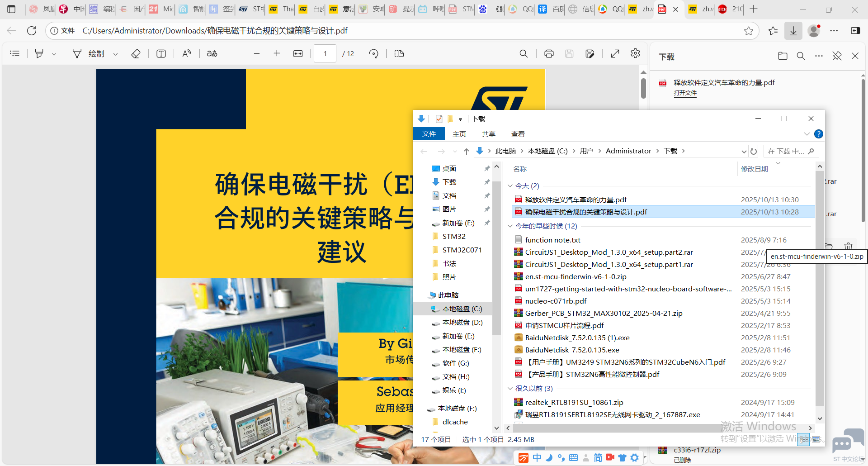
Task: Open translate options in the PDF toolbar
Action: (211, 53)
